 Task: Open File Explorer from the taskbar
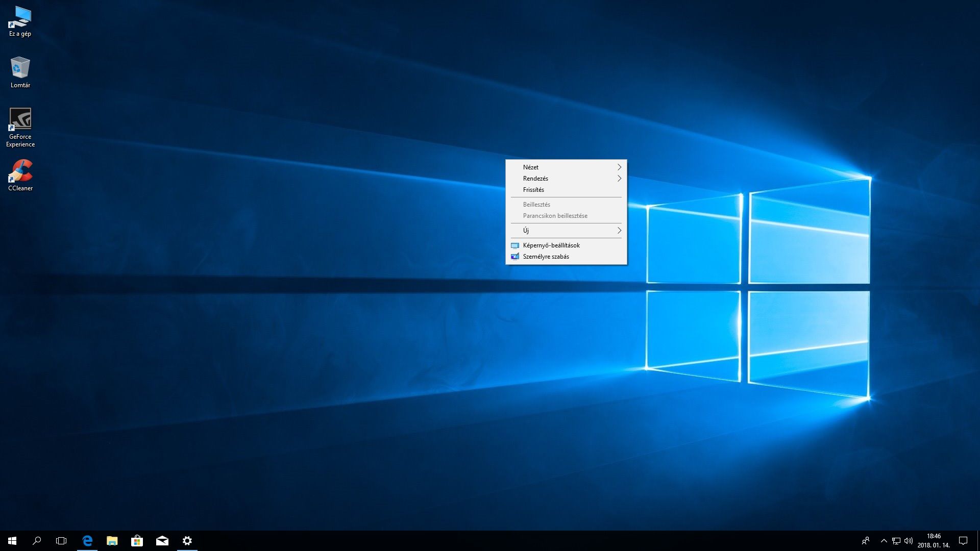tap(112, 541)
